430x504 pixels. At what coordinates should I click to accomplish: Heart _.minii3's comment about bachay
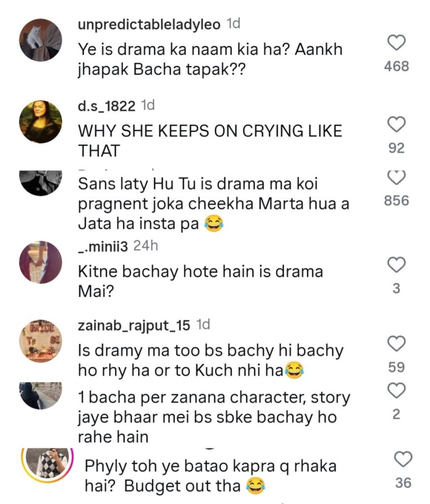(397, 265)
